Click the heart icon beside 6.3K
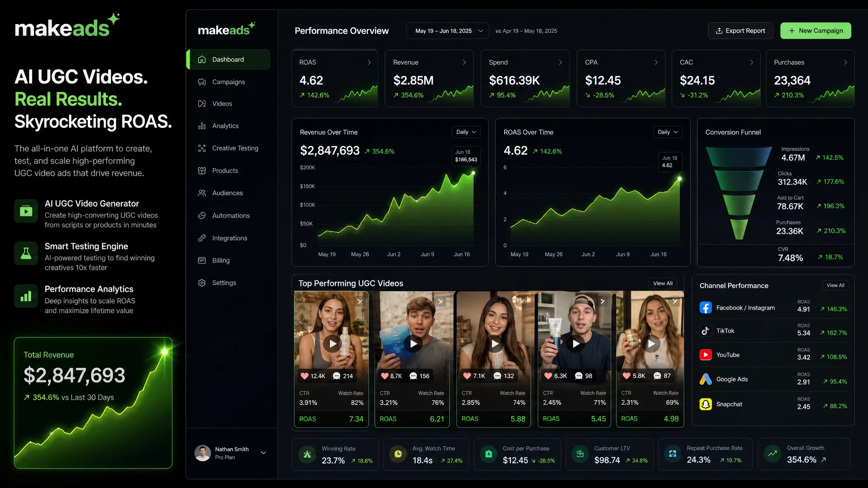The height and width of the screenshot is (488, 868). (x=548, y=376)
